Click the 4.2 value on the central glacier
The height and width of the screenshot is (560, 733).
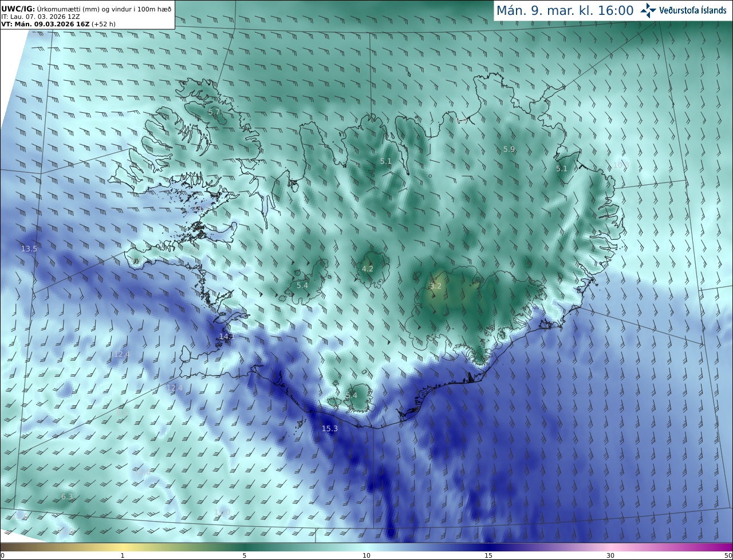367,269
